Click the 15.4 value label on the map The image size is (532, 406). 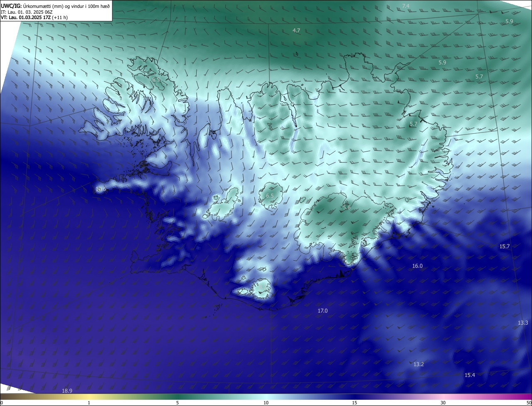point(470,375)
